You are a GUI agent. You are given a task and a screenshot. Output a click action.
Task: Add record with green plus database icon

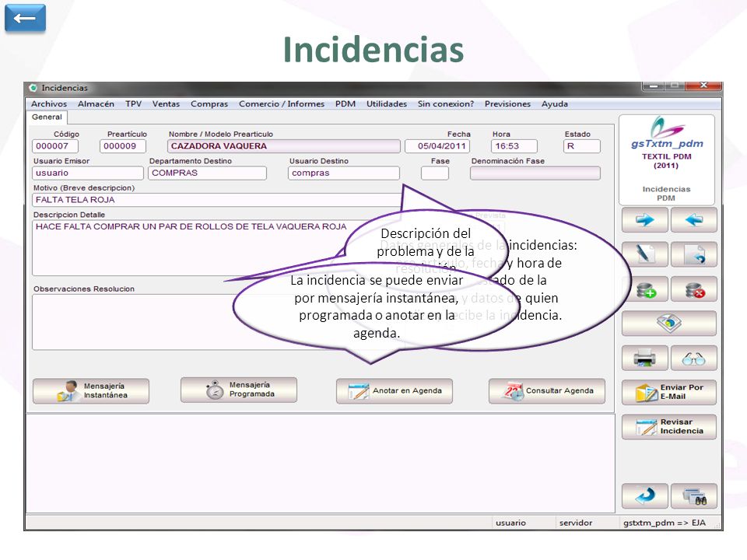click(x=644, y=289)
